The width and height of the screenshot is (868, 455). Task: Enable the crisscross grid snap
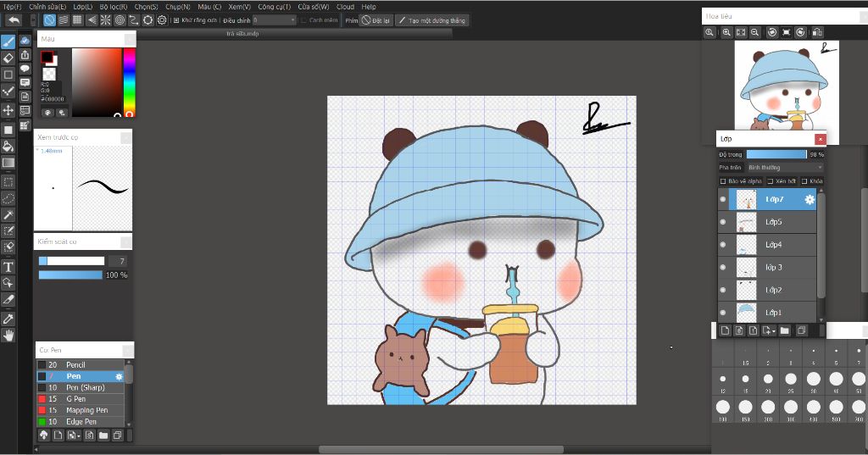click(x=77, y=20)
